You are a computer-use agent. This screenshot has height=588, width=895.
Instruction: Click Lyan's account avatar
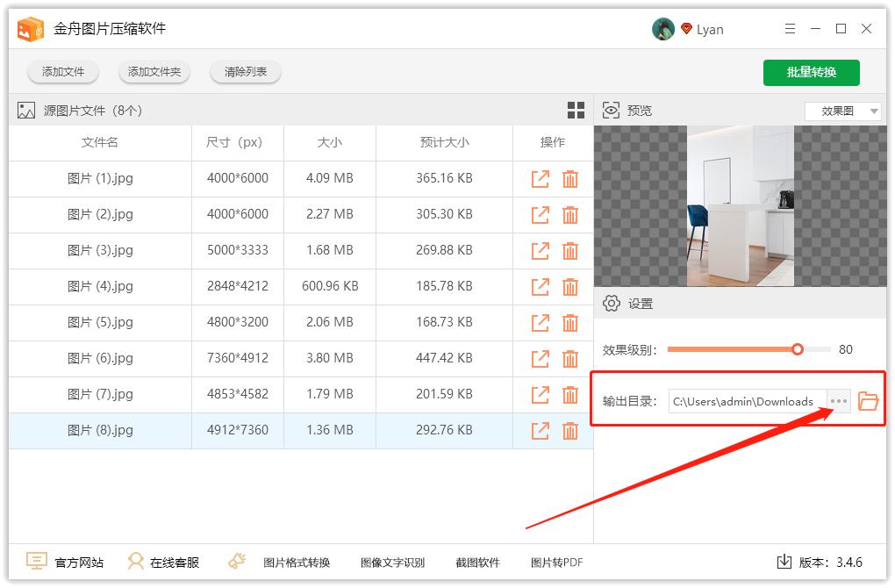[663, 28]
